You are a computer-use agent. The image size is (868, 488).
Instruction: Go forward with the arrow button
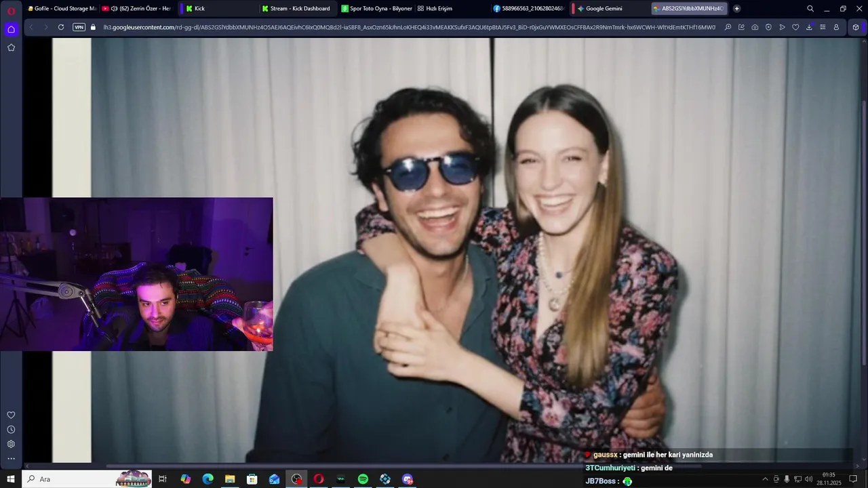(x=45, y=27)
